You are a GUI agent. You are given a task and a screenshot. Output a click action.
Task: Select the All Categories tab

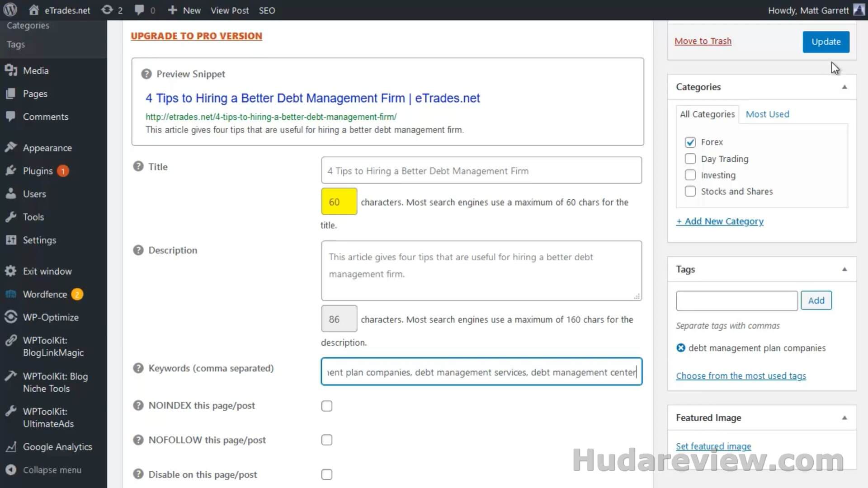707,114
